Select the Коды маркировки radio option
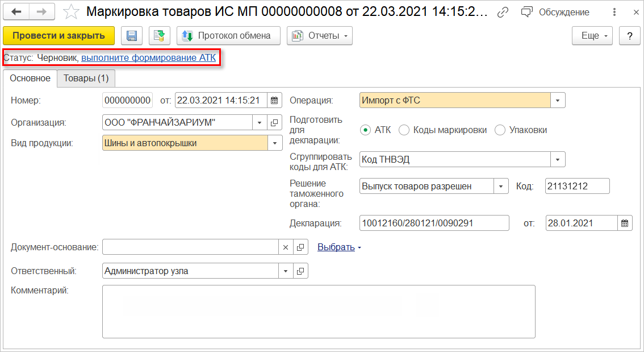 pyautogui.click(x=404, y=130)
